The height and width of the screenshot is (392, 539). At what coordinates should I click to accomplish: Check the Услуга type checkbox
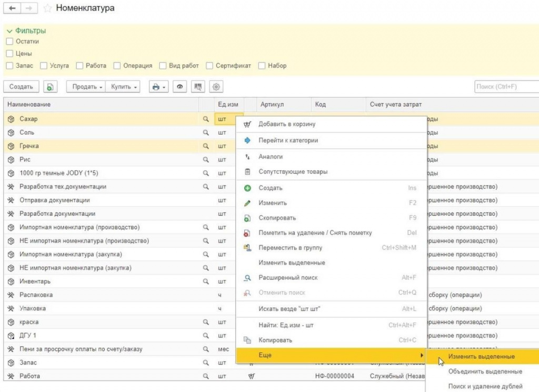coord(43,66)
